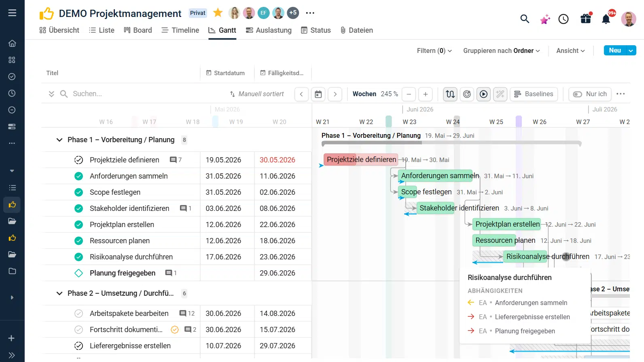Collapse the Phase 2 Umsetzung group
Image resolution: width=644 pixels, height=362 pixels.
tap(59, 293)
